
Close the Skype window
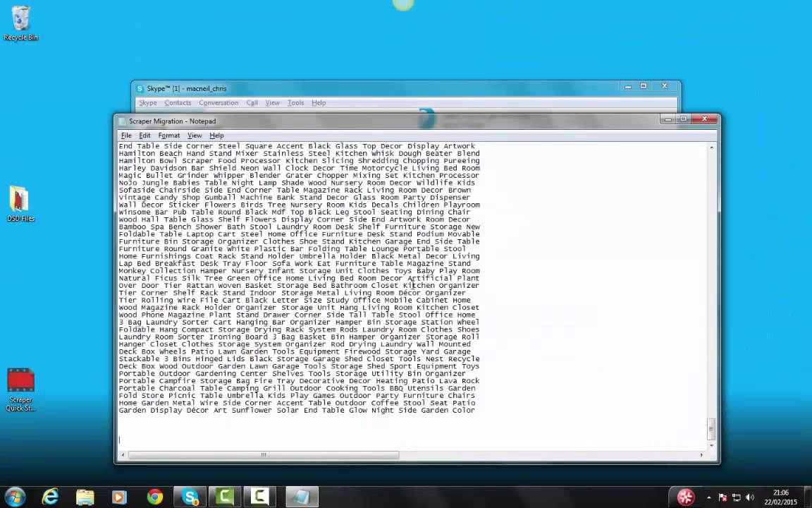pos(665,86)
